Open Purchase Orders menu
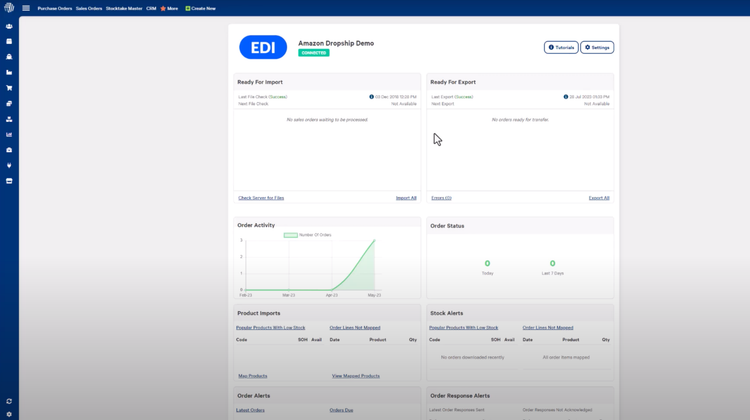Viewport: 750px width, 420px height. [x=54, y=8]
